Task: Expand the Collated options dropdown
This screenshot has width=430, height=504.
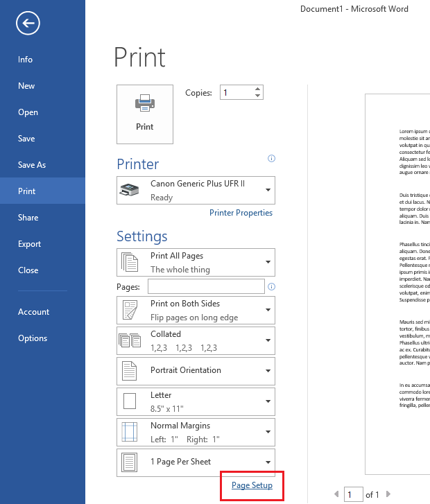Action: pyautogui.click(x=196, y=340)
